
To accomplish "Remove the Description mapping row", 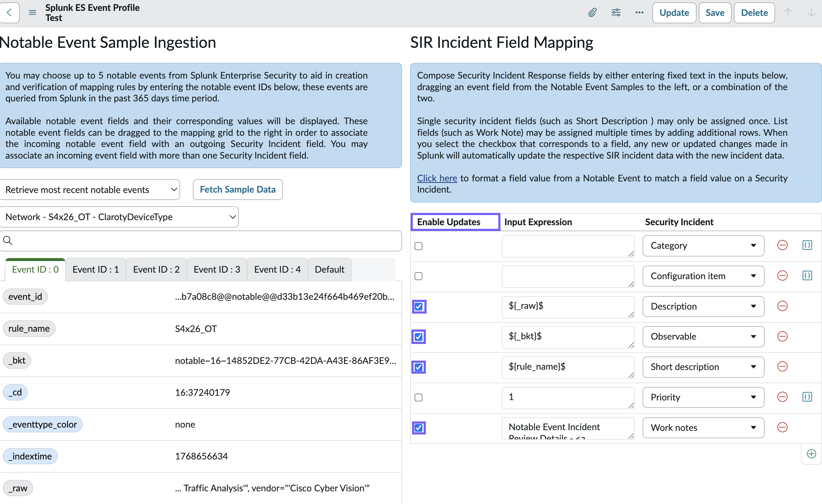I will click(x=783, y=306).
